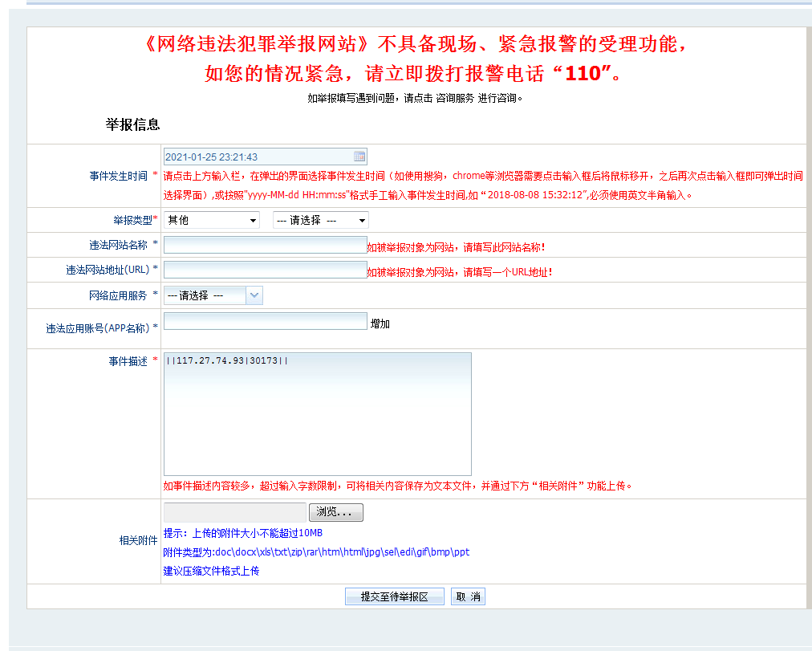The width and height of the screenshot is (812, 651).
Task: Click the 事件描述 field label
Action: tap(128, 361)
